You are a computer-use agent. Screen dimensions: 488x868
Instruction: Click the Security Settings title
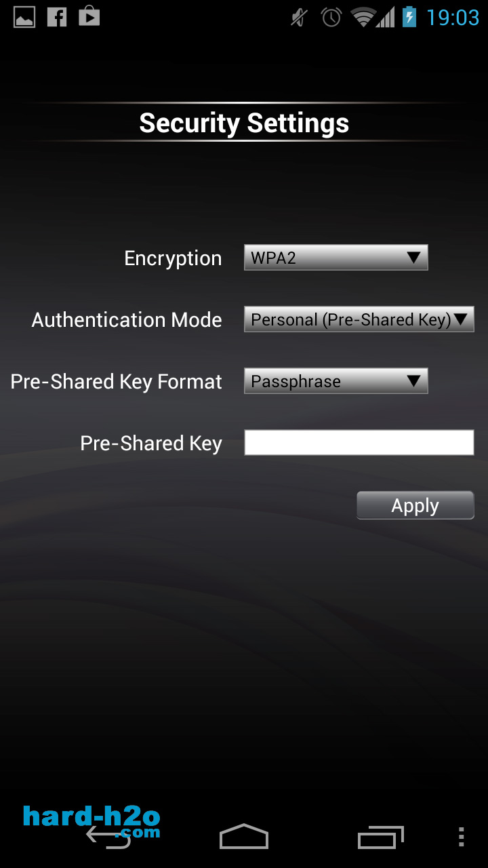[244, 123]
